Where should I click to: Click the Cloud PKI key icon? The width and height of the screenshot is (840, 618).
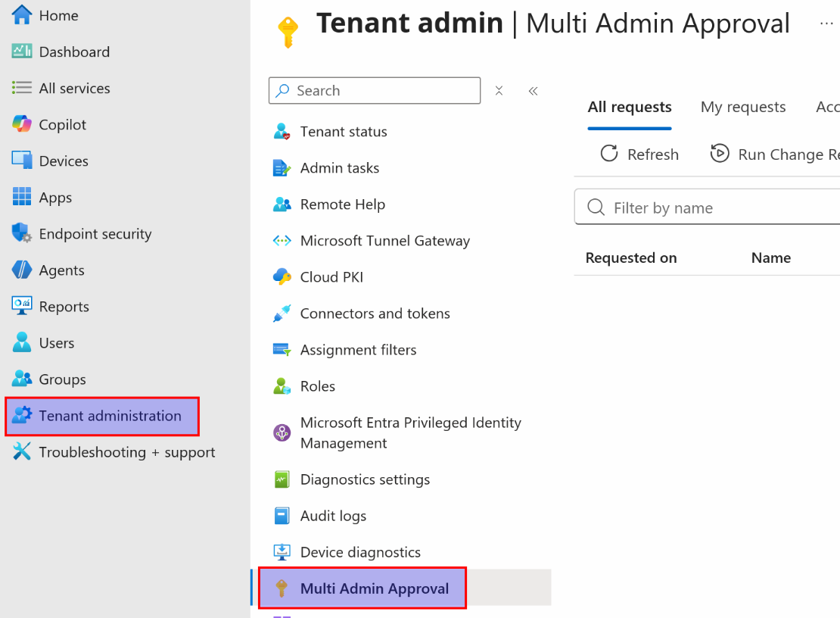282,276
